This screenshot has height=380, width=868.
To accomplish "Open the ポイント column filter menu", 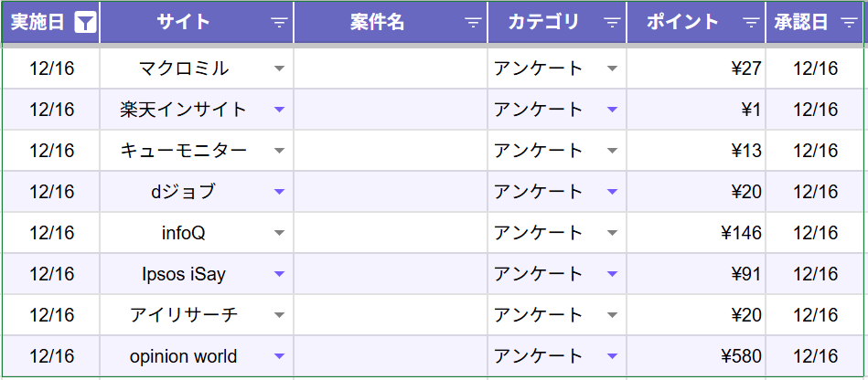I will tap(751, 23).
